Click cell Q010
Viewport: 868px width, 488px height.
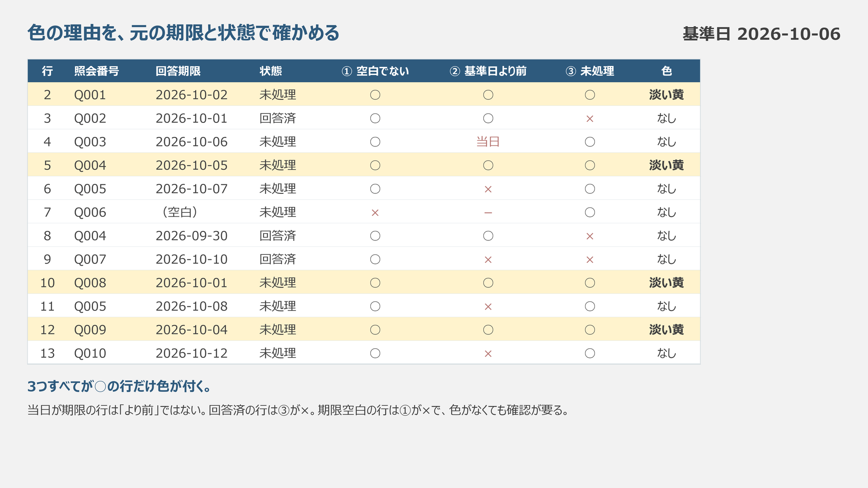tap(90, 353)
